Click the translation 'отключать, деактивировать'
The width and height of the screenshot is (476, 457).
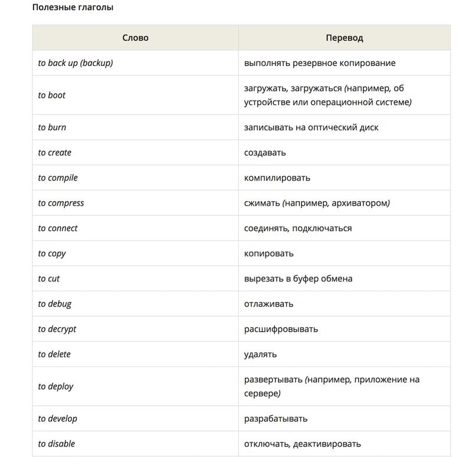[303, 443]
